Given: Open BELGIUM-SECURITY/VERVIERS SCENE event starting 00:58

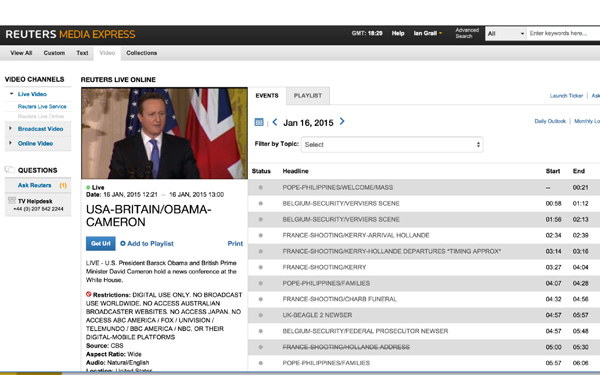Looking at the screenshot, I should point(341,204).
